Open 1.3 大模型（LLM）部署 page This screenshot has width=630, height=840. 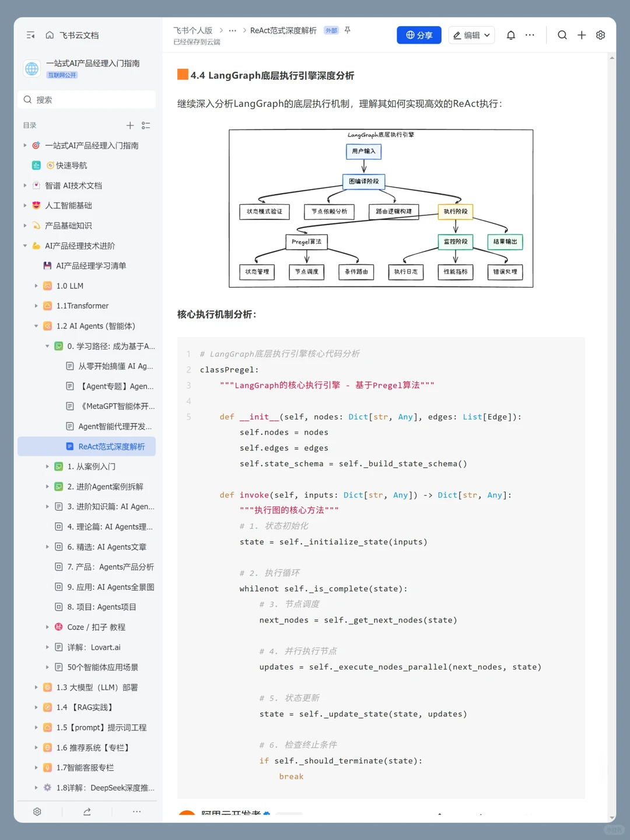86,687
